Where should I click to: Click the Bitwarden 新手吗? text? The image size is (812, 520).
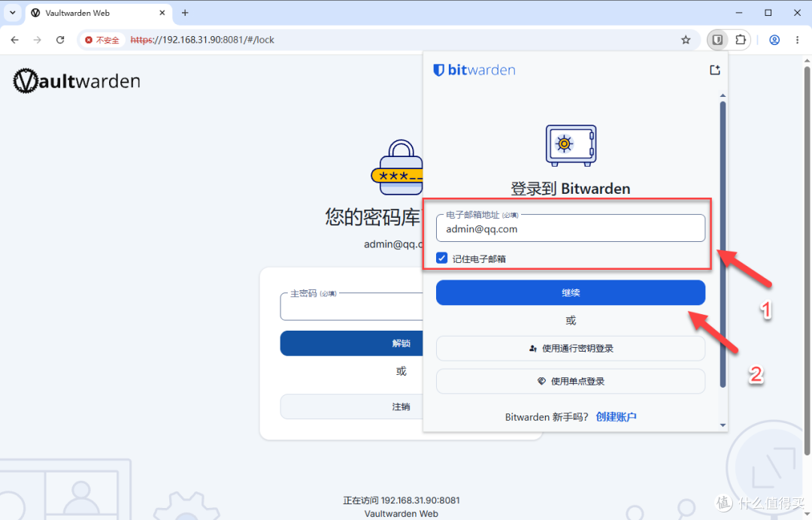[x=547, y=417]
